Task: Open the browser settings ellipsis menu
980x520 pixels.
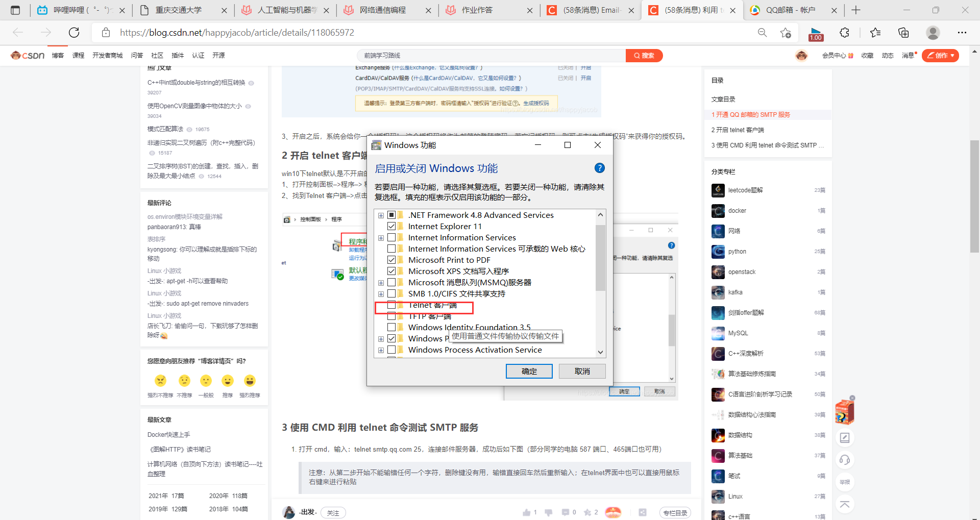Action: click(x=962, y=33)
